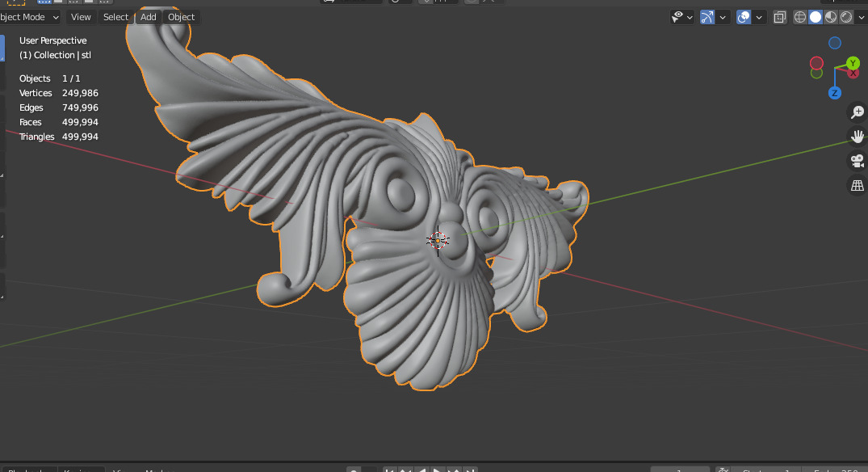Toggle the camera view icon

click(858, 161)
